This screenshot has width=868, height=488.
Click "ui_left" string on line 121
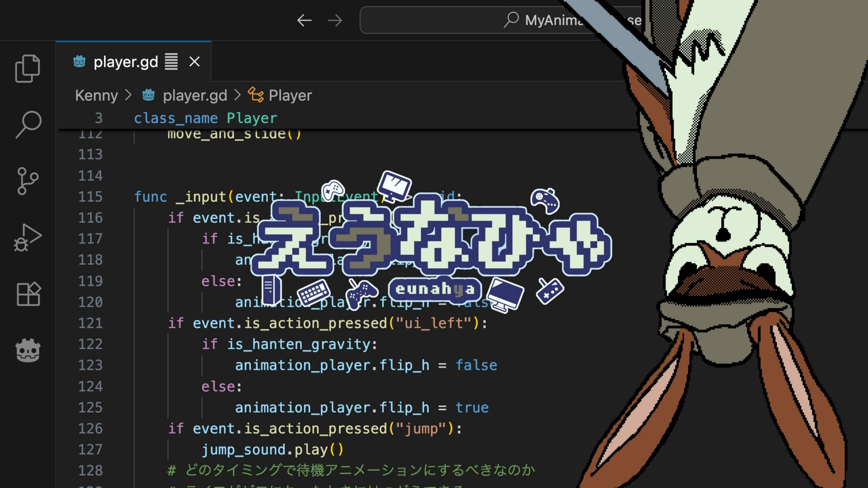coord(434,323)
